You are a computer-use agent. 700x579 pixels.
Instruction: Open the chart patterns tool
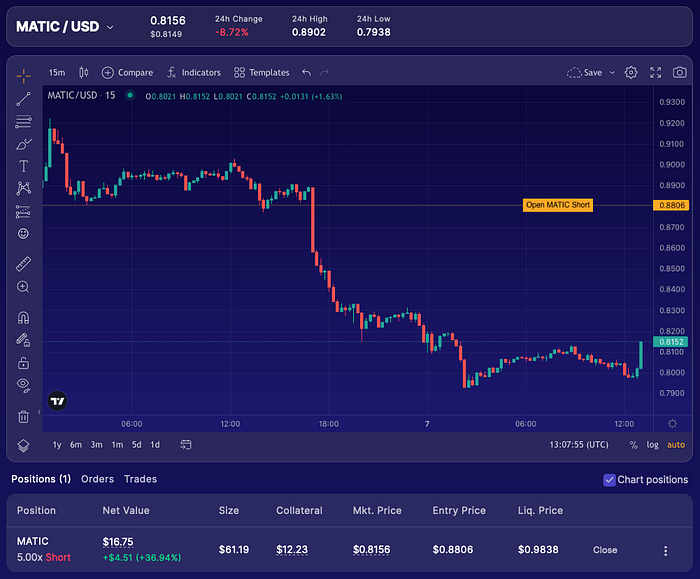(24, 188)
